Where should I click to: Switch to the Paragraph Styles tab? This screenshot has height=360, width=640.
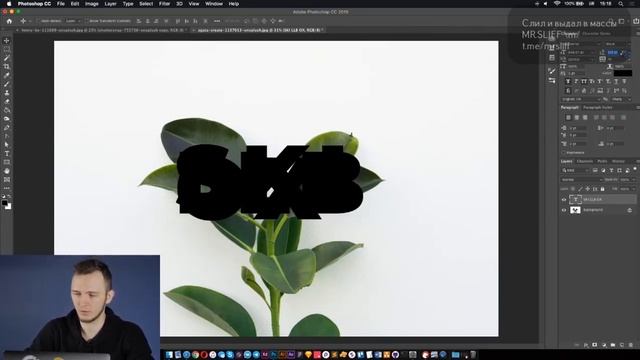[598, 107]
